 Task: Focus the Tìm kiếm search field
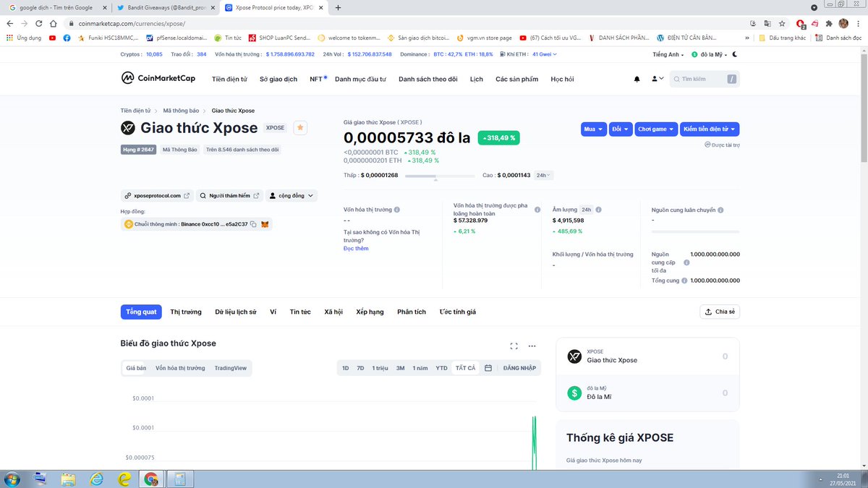tap(704, 79)
